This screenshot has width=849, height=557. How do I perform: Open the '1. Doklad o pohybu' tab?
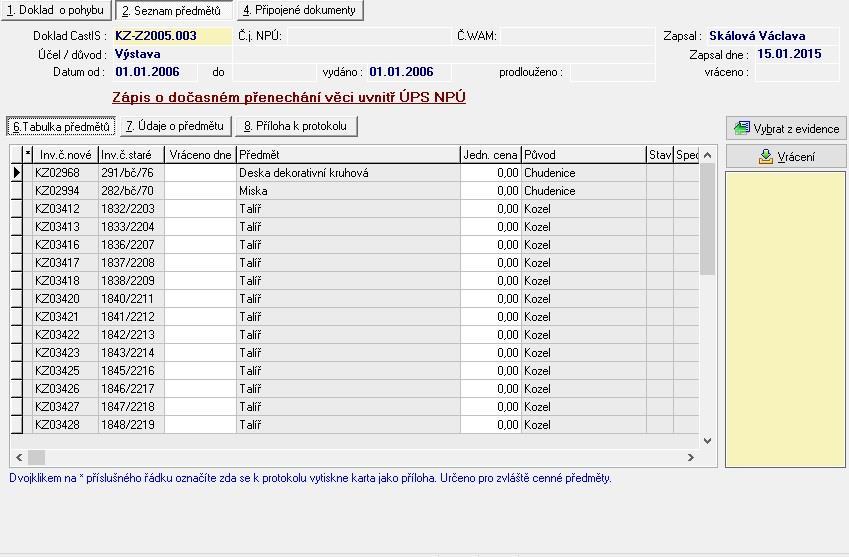(56, 10)
